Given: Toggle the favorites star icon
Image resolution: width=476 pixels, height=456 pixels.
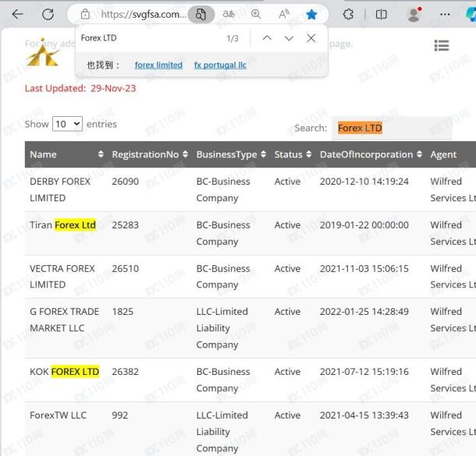Looking at the screenshot, I should pyautogui.click(x=311, y=14).
